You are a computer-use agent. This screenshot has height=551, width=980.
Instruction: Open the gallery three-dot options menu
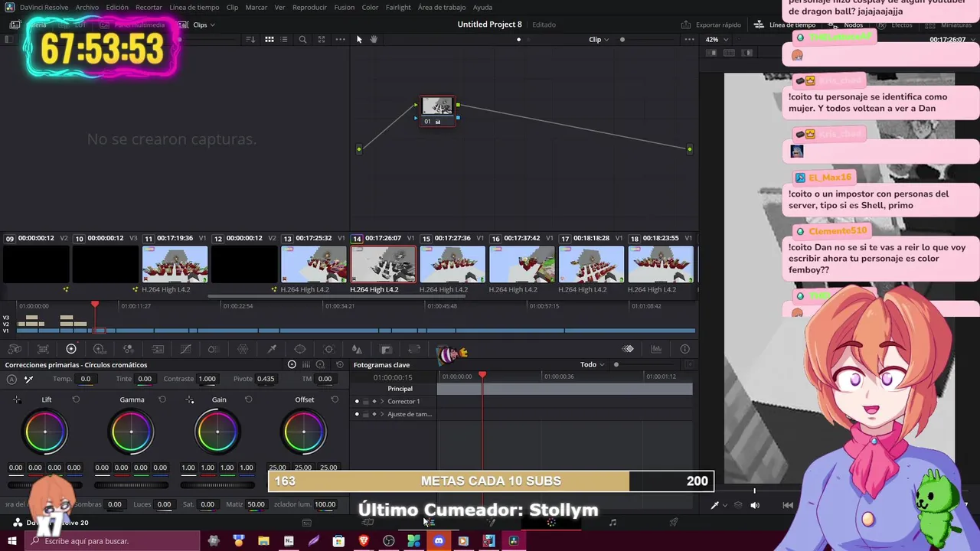coord(340,39)
